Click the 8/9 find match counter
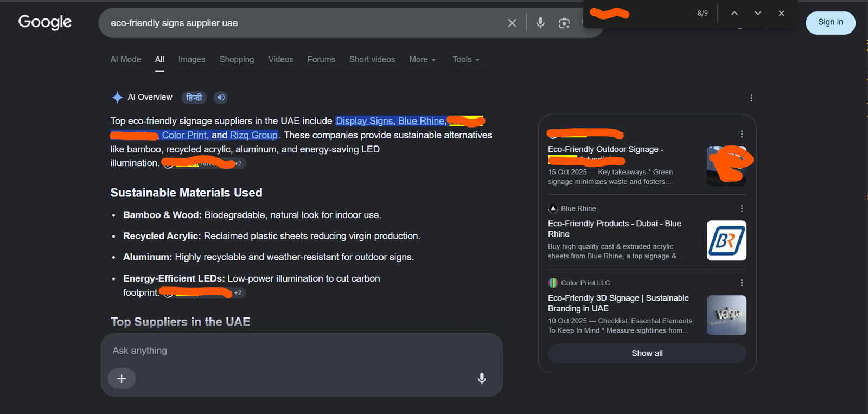This screenshot has width=868, height=414. (x=703, y=13)
